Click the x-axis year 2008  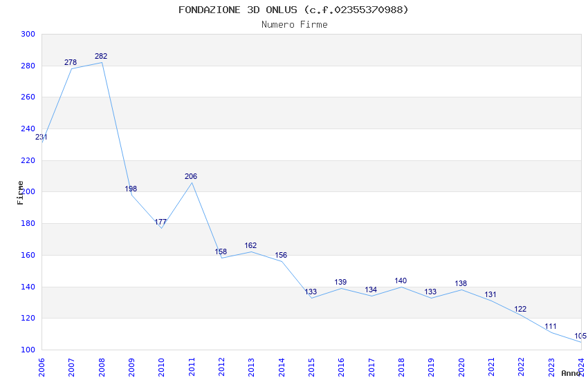(x=102, y=368)
